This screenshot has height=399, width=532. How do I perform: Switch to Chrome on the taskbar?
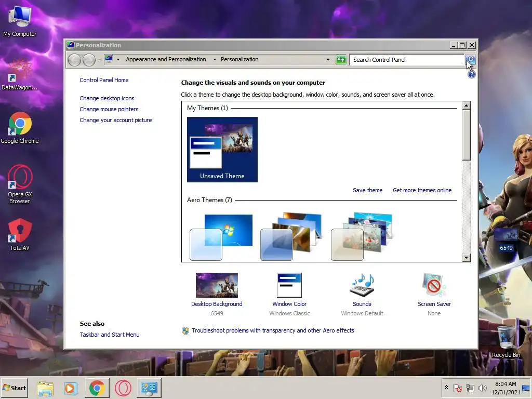pyautogui.click(x=97, y=388)
